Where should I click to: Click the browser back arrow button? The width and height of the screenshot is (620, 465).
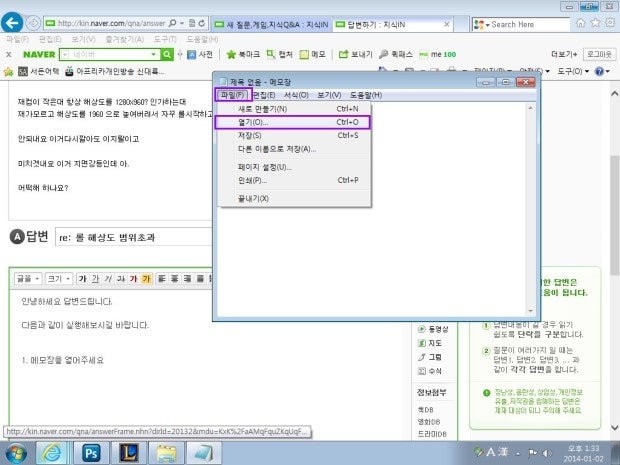click(x=14, y=22)
